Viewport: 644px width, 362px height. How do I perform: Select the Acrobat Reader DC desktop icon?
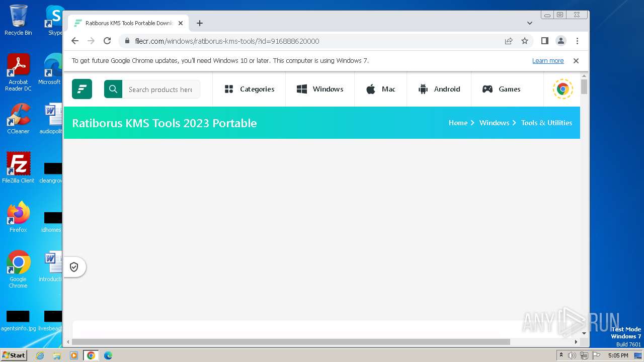coord(18,72)
